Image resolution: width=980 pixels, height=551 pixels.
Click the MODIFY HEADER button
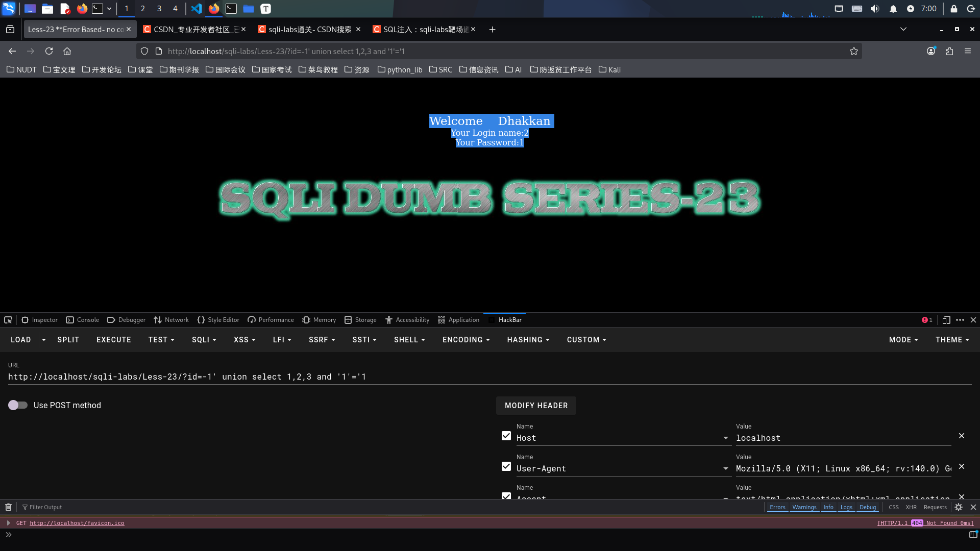pos(536,406)
